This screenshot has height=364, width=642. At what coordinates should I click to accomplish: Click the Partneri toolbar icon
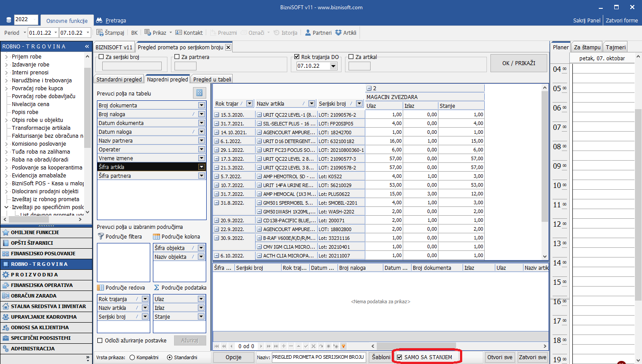[308, 33]
